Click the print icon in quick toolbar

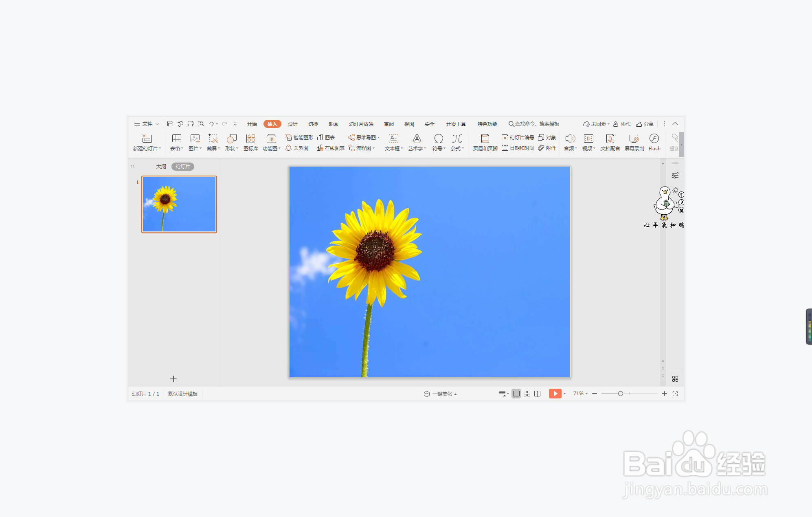tap(190, 124)
